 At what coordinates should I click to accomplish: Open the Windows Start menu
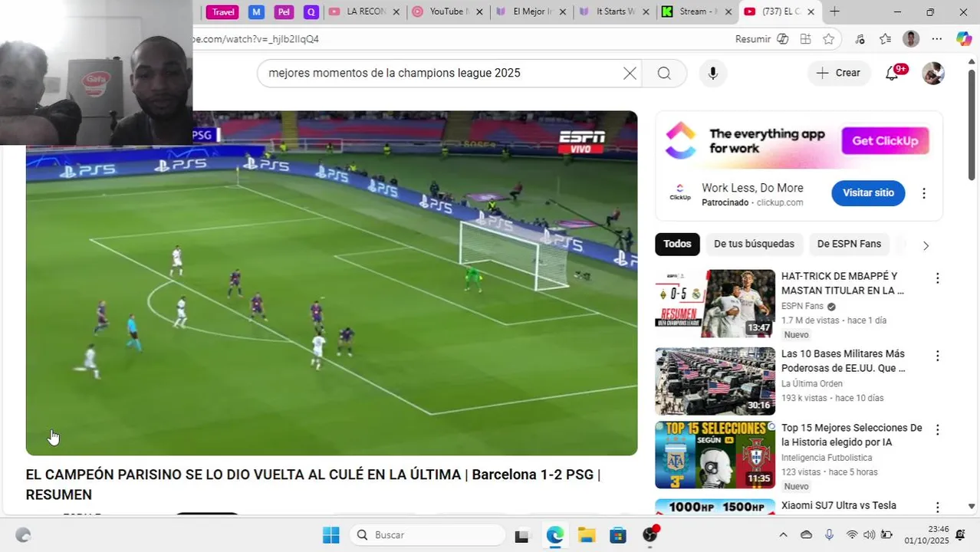coord(331,534)
